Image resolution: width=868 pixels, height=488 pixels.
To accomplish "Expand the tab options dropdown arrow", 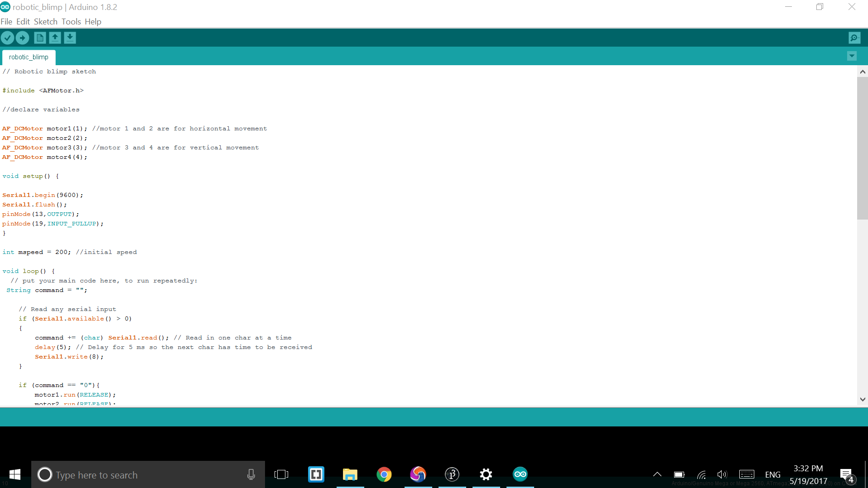I will [852, 56].
